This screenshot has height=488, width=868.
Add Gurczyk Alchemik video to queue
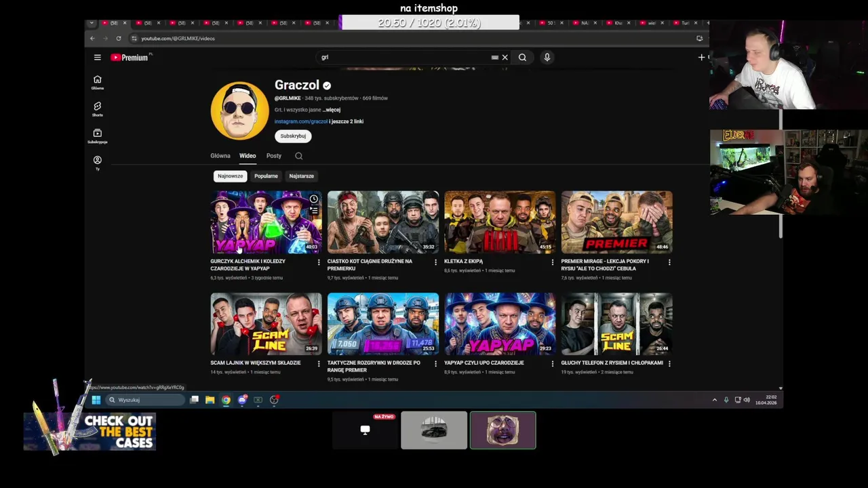click(314, 211)
